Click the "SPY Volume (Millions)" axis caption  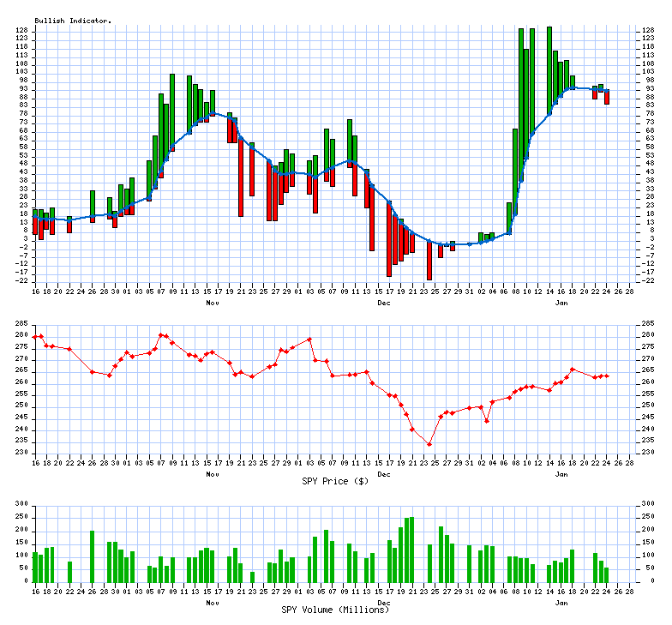pyautogui.click(x=335, y=609)
